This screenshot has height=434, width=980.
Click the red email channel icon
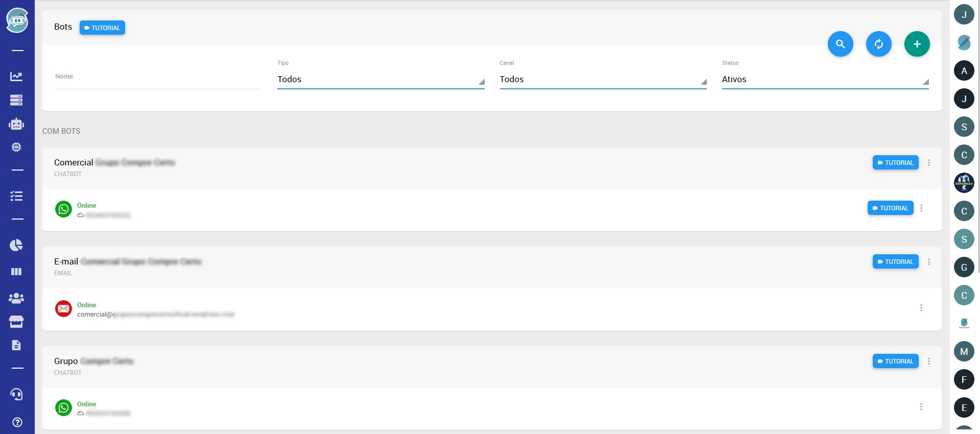[x=63, y=308]
